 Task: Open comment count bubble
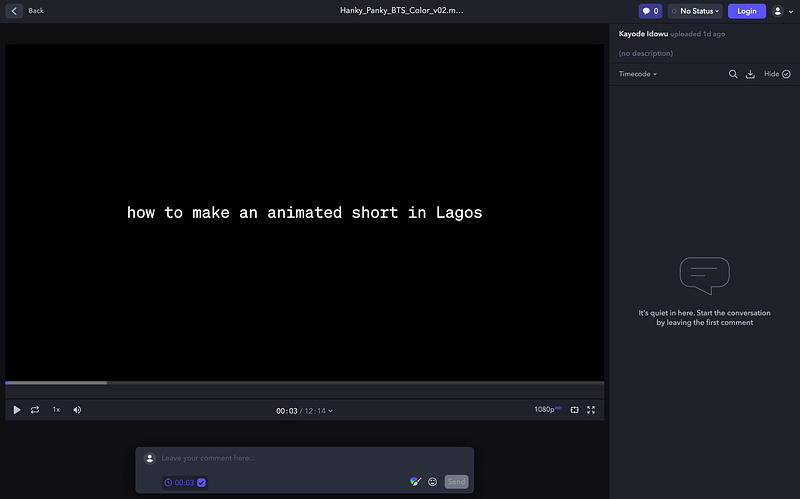tap(650, 11)
